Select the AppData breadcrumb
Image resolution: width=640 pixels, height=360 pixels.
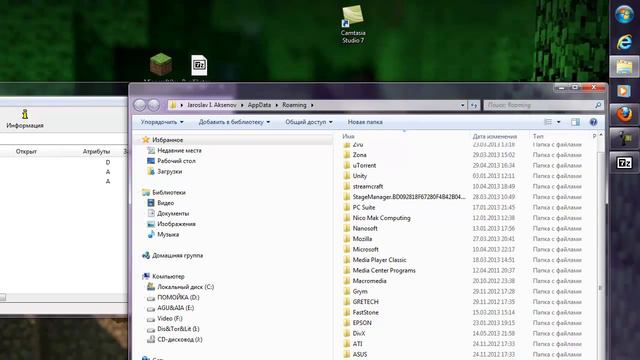(259, 105)
